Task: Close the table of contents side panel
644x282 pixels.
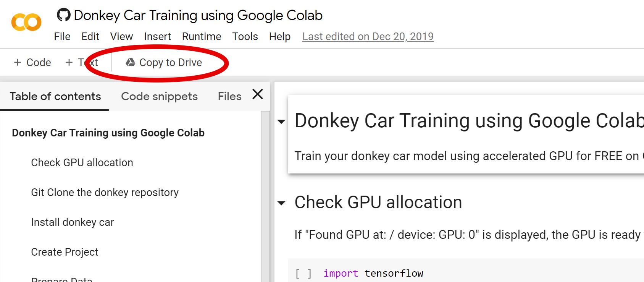Action: pos(258,94)
